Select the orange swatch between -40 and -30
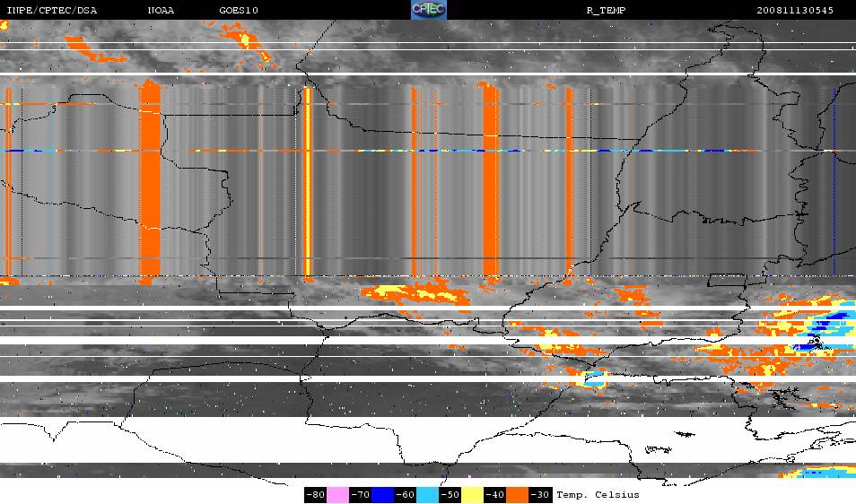 (x=517, y=495)
